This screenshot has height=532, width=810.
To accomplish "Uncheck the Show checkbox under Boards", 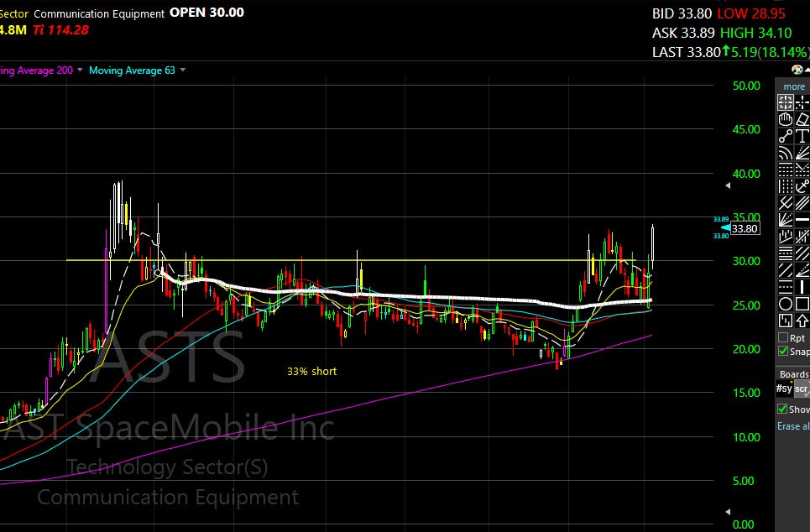I will pos(782,409).
